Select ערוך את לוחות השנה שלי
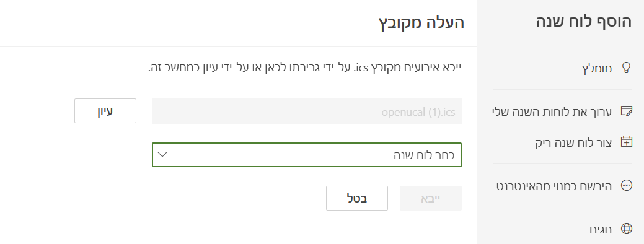This screenshot has width=644, height=244. click(562, 111)
